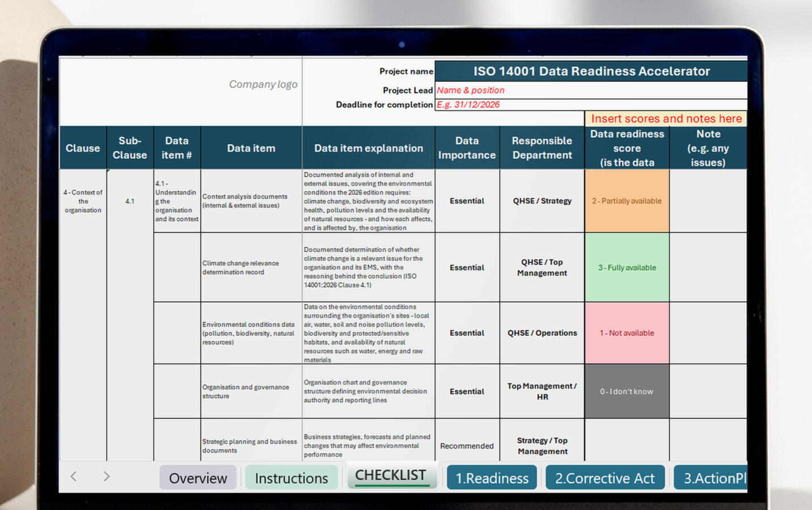
Task: Select the green '3 - Fully available' score cell
Action: click(x=627, y=267)
